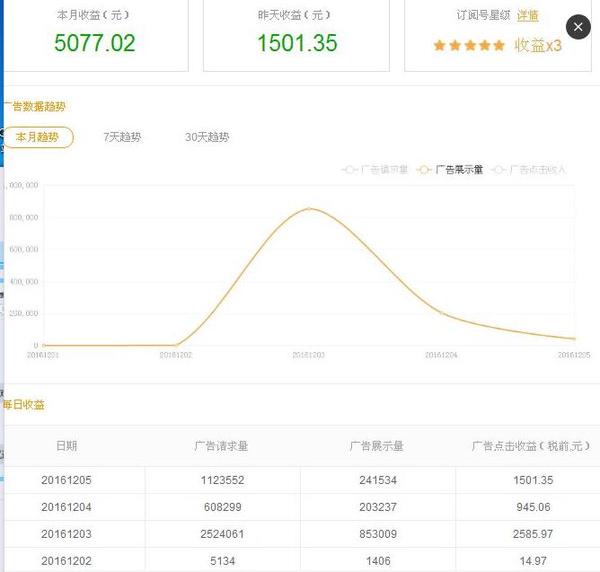Click the 收益x3 label
600x572 pixels.
pos(538,45)
